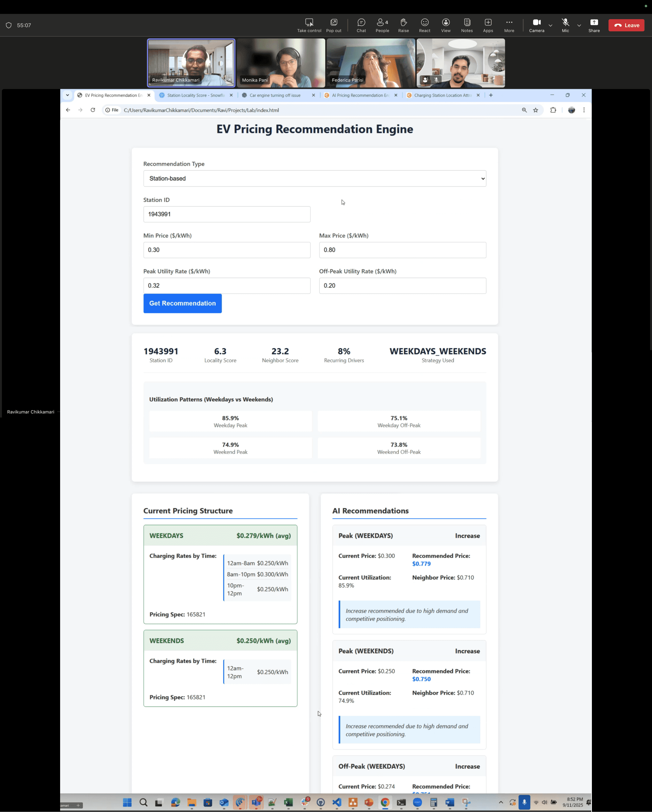Click the Station ID input field
This screenshot has width=652, height=812.
(x=226, y=214)
